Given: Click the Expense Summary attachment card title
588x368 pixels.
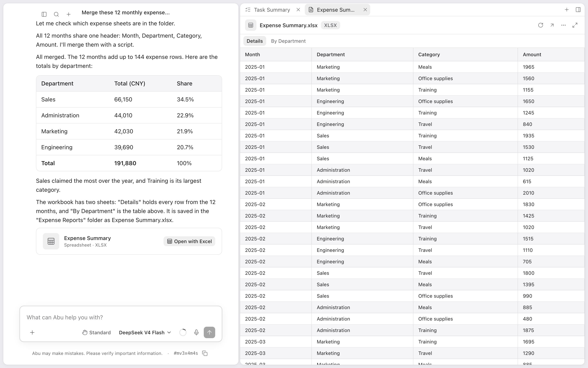Looking at the screenshot, I should click(x=87, y=238).
